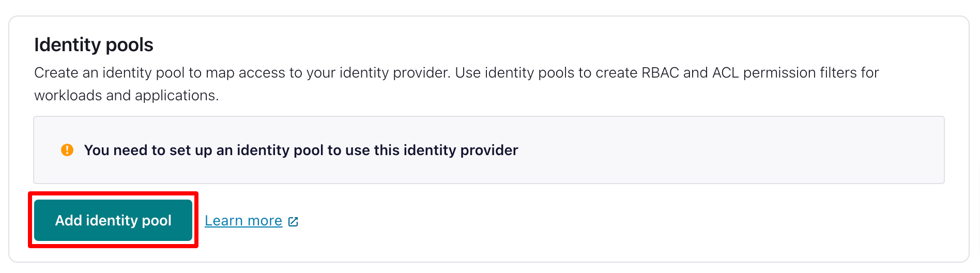
Task: Click the Add identity pool button
Action: [113, 220]
